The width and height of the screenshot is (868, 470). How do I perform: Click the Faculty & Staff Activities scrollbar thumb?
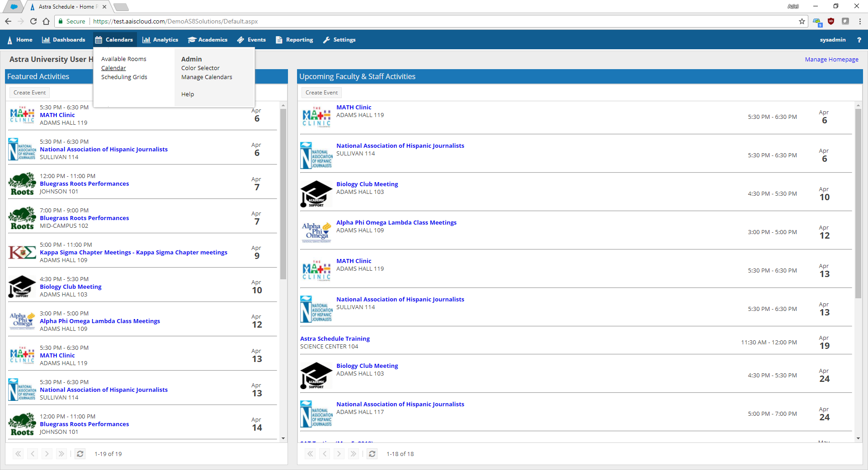[858, 203]
